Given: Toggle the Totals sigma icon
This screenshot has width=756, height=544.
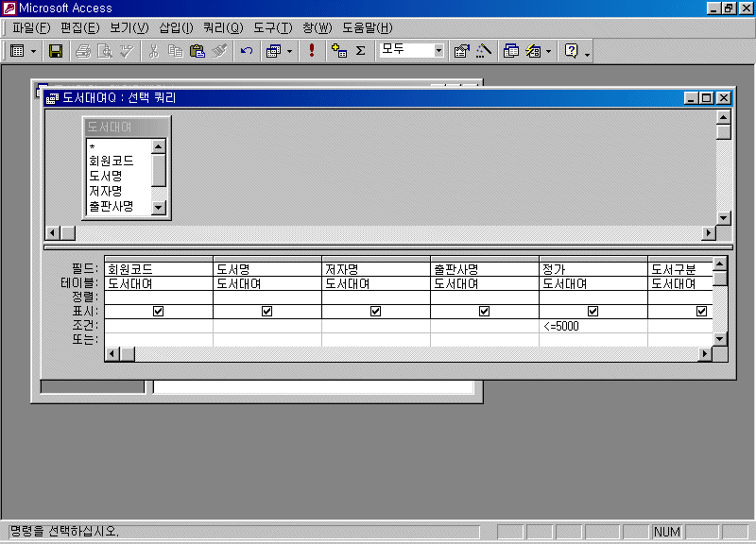Looking at the screenshot, I should (360, 51).
